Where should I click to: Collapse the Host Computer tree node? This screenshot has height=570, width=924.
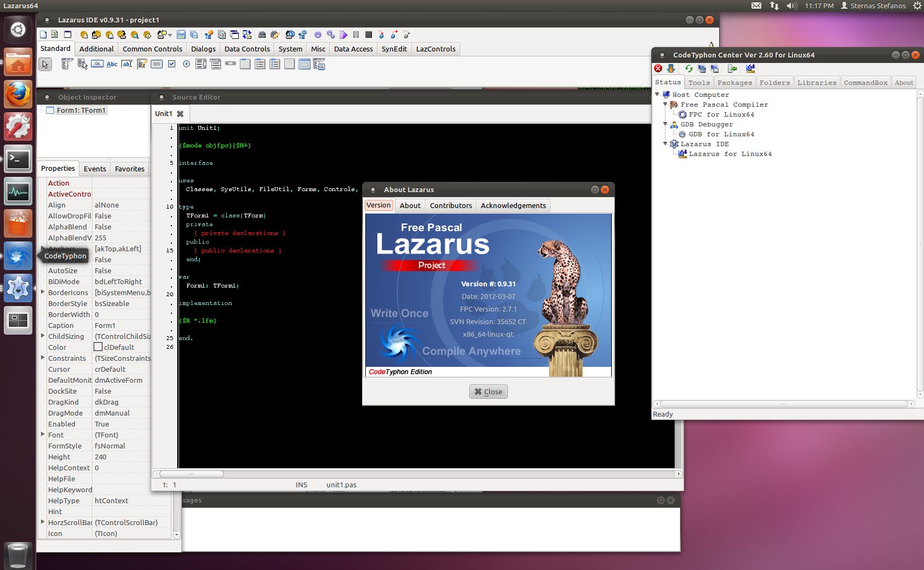(x=657, y=94)
